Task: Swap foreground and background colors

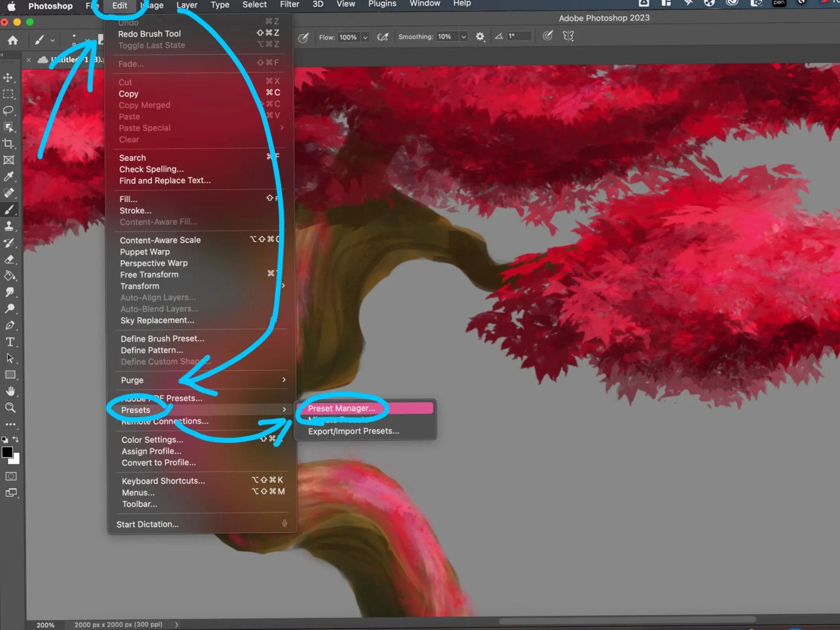Action: (x=16, y=439)
